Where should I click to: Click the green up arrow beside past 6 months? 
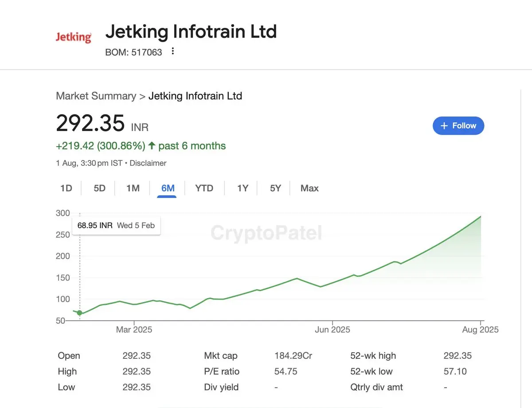click(x=152, y=146)
